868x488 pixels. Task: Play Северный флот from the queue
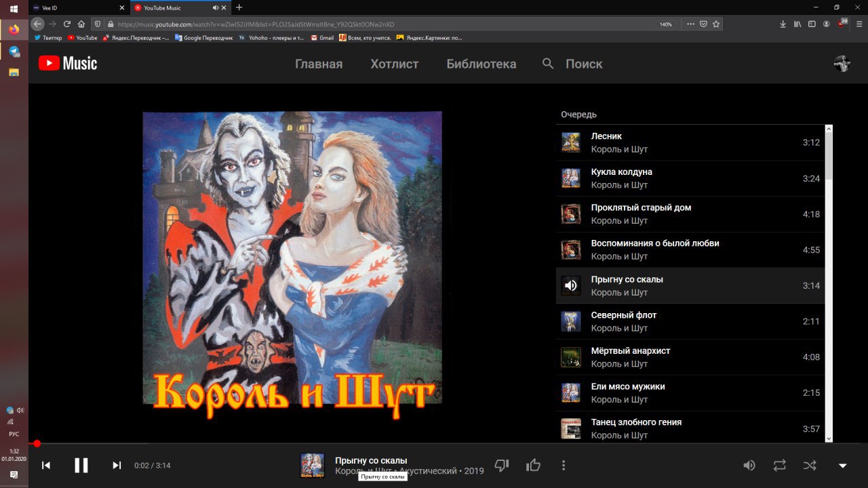[x=690, y=321]
